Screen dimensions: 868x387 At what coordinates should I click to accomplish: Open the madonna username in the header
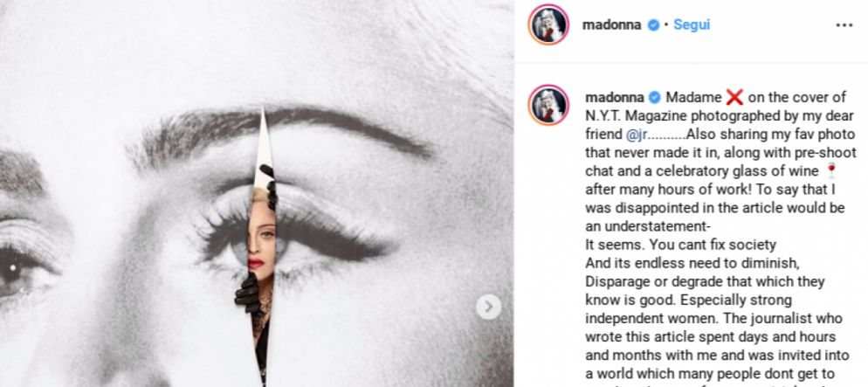pyautogui.click(x=611, y=25)
